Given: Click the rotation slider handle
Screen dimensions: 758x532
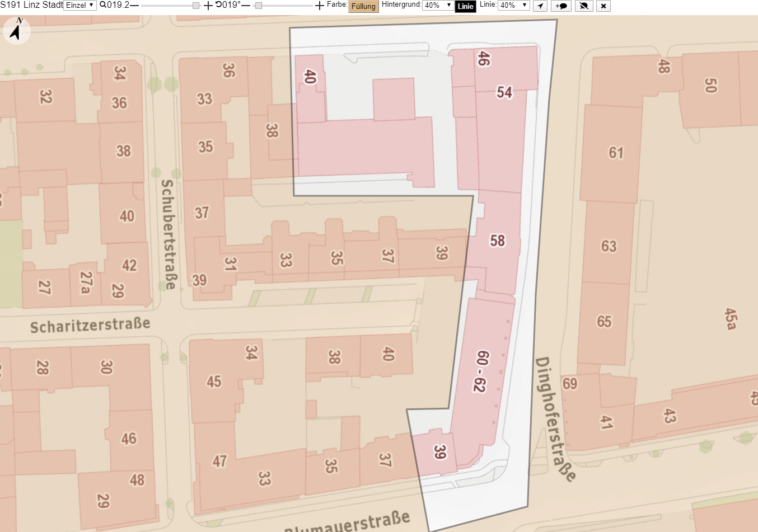Looking at the screenshot, I should pos(258,6).
